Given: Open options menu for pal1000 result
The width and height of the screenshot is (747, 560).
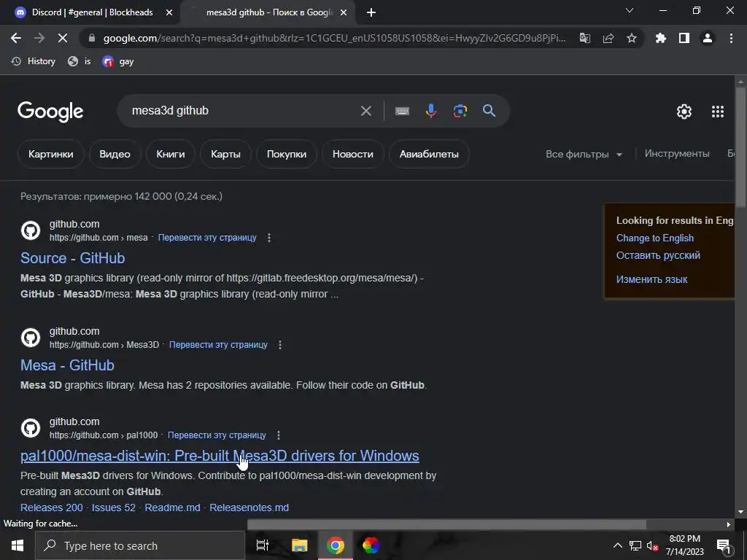Looking at the screenshot, I should [279, 435].
